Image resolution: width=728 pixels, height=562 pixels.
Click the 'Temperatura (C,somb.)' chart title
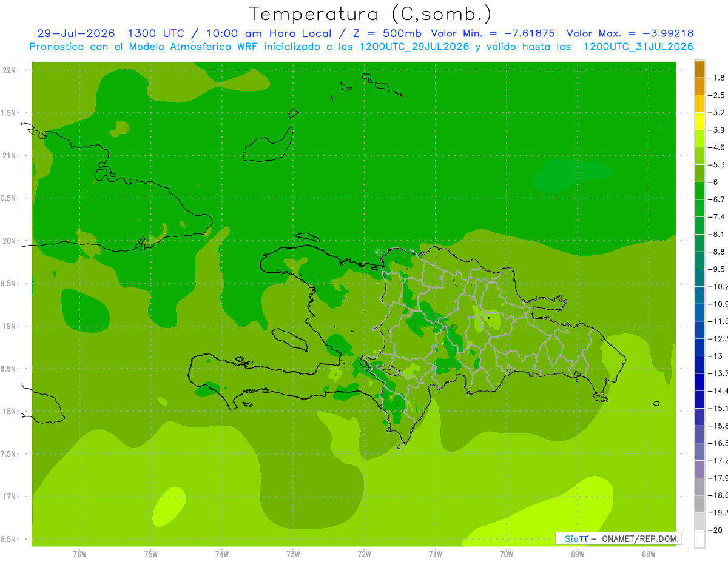[370, 15]
